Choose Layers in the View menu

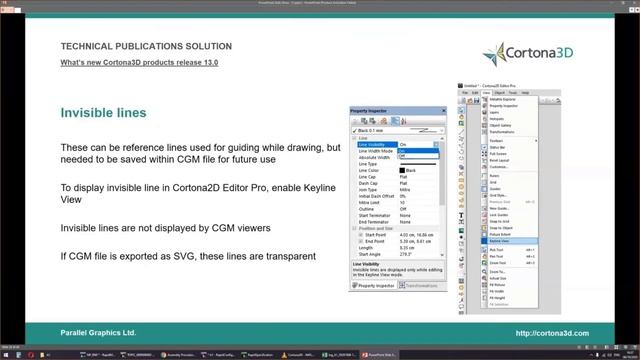pyautogui.click(x=509, y=112)
